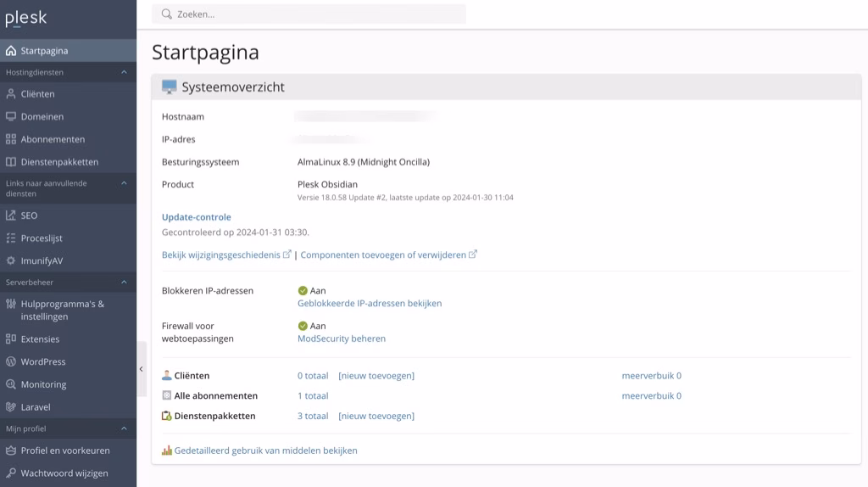Collapse Links naar aanvullende diensten section
This screenshot has height=487, width=868.
click(124, 182)
